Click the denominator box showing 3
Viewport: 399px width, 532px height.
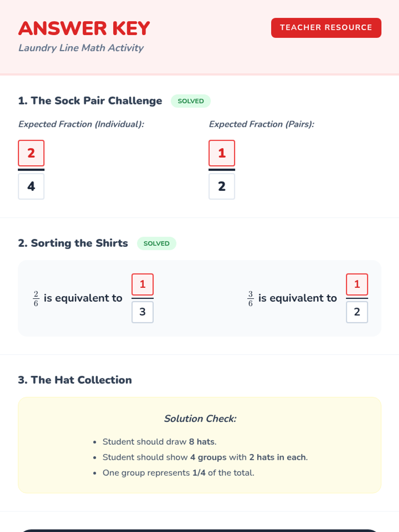(x=142, y=312)
